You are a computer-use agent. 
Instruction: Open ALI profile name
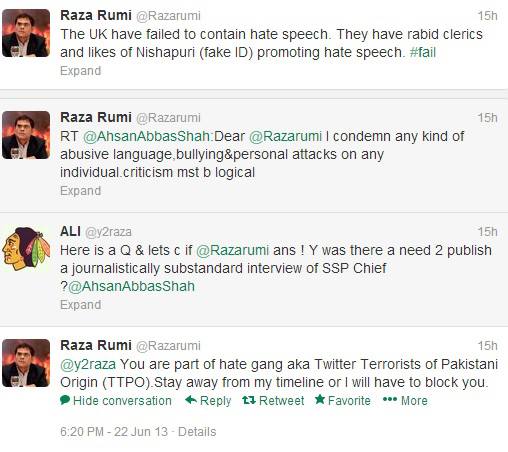point(70,231)
